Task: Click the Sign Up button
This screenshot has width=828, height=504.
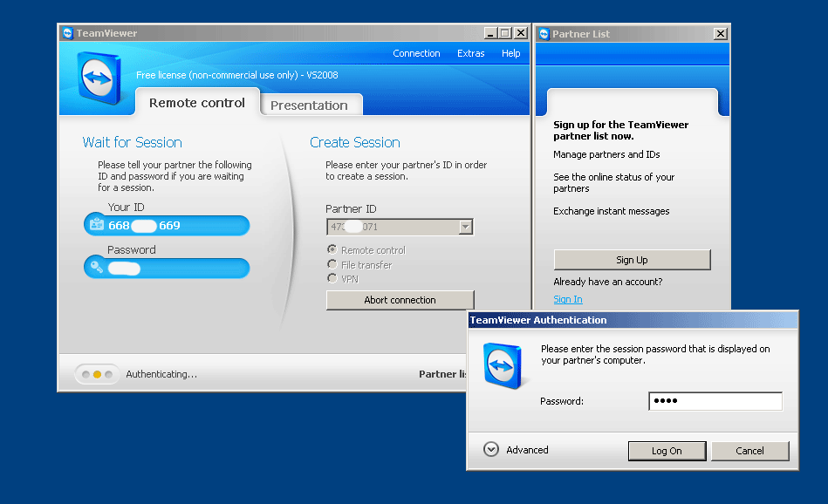Action: 632,260
